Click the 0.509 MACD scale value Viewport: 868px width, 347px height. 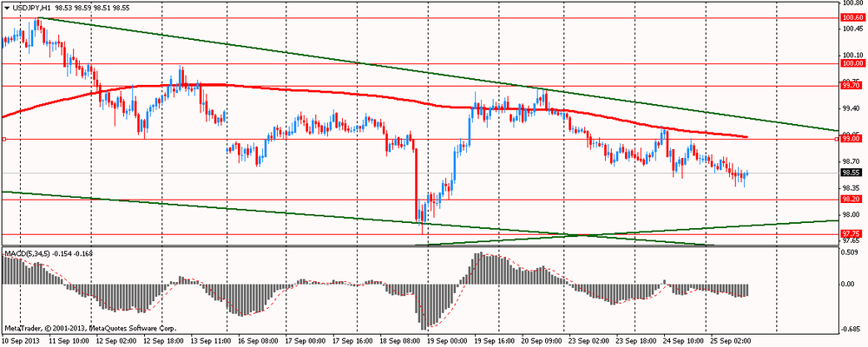(x=849, y=252)
